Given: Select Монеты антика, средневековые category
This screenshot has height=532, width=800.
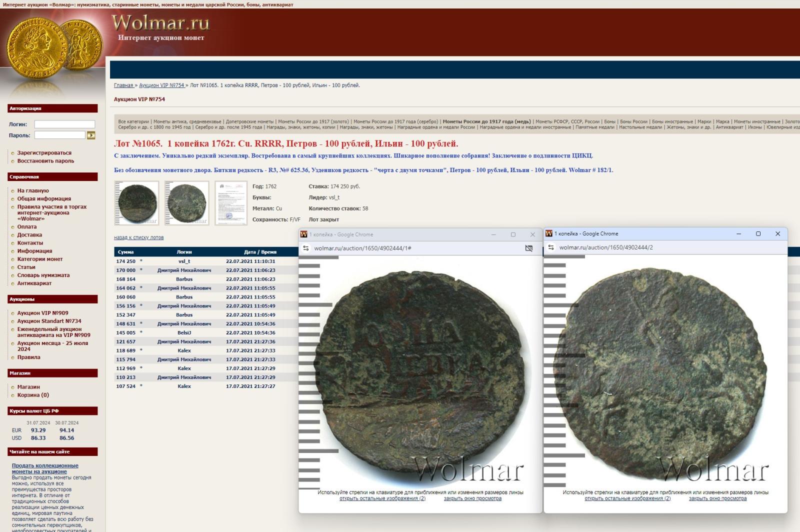Looking at the screenshot, I should 187,121.
